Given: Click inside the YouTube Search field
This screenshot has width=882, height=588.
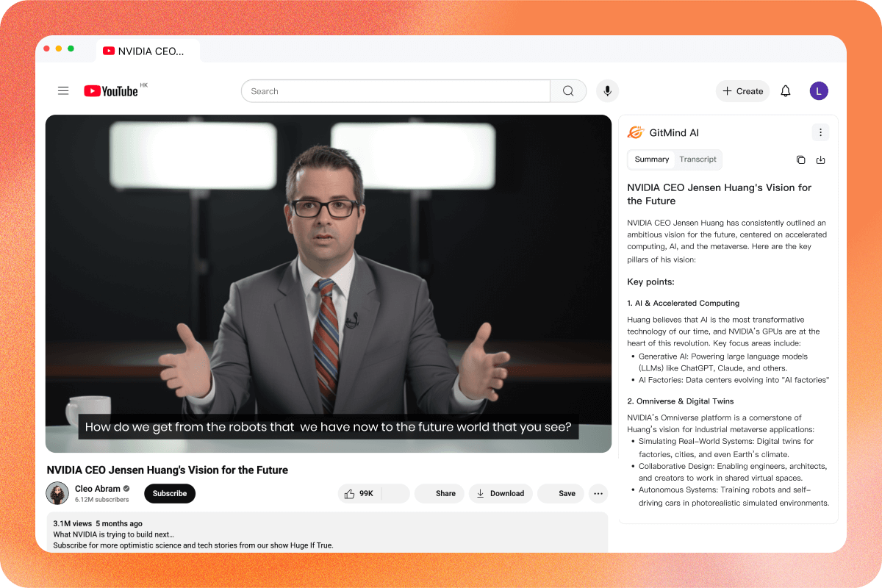Looking at the screenshot, I should point(395,91).
